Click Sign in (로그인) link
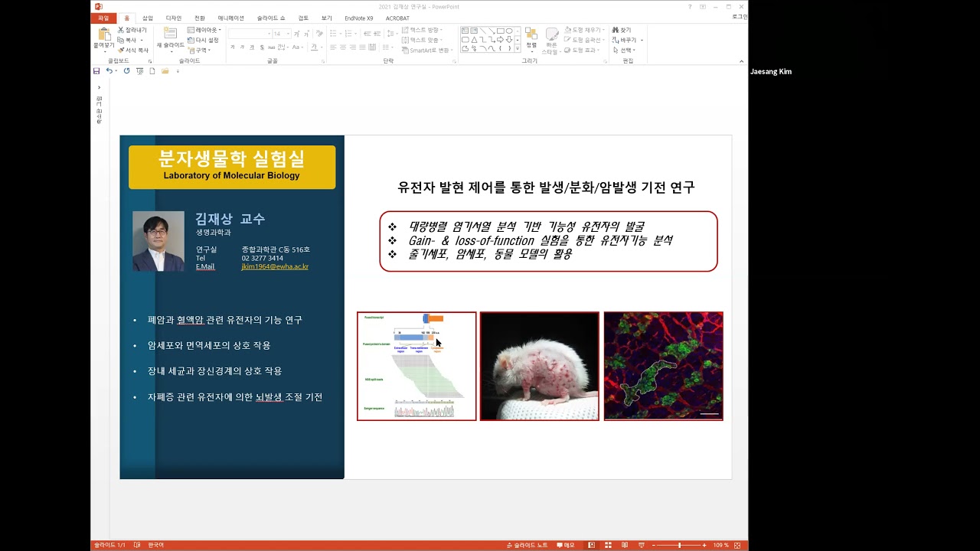Viewport: 980px width, 551px height. coord(740,17)
